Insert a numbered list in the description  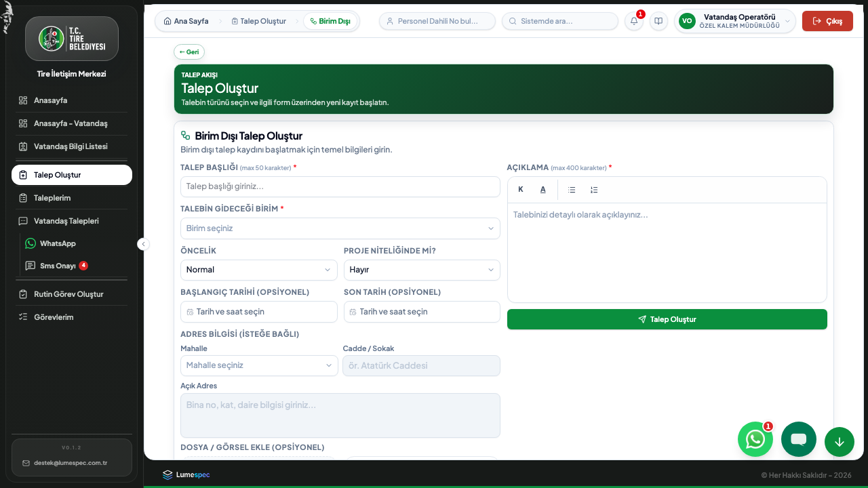(x=594, y=190)
